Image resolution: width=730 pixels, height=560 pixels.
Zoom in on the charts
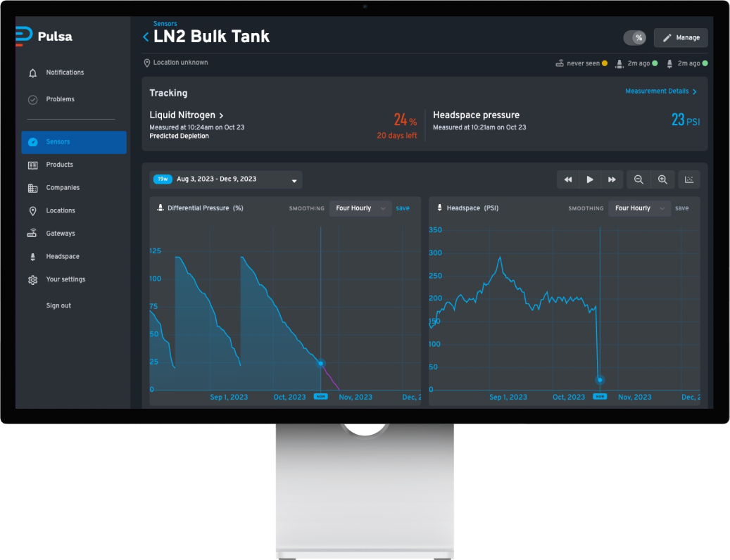[662, 179]
